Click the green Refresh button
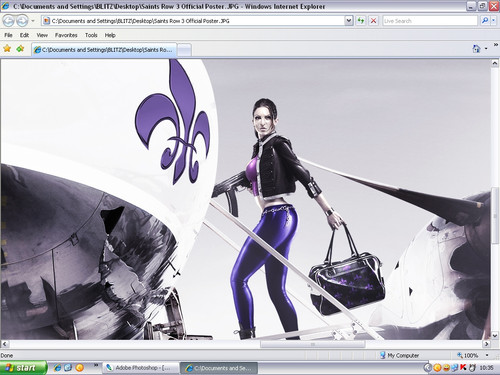The width and height of the screenshot is (500, 375). click(x=361, y=21)
